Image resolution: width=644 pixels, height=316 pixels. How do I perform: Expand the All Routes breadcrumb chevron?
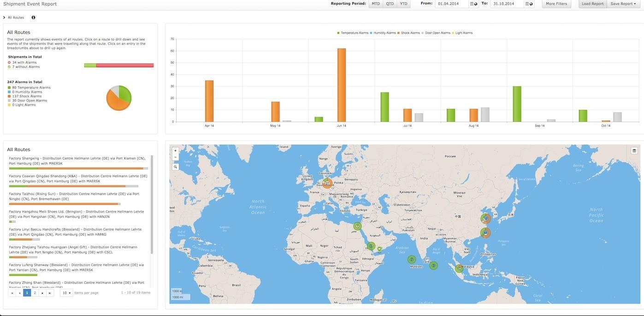click(x=4, y=17)
